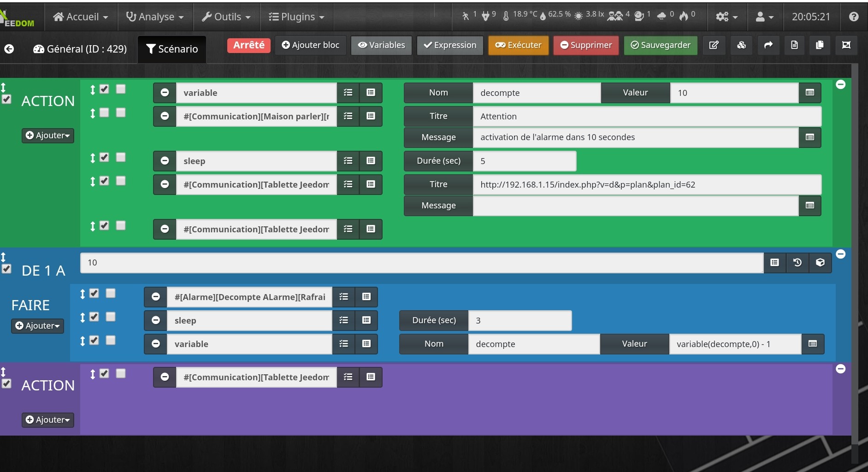Image resolution: width=868 pixels, height=472 pixels.
Task: Open Ajouter dropdown in FAIRE section
Action: point(37,326)
